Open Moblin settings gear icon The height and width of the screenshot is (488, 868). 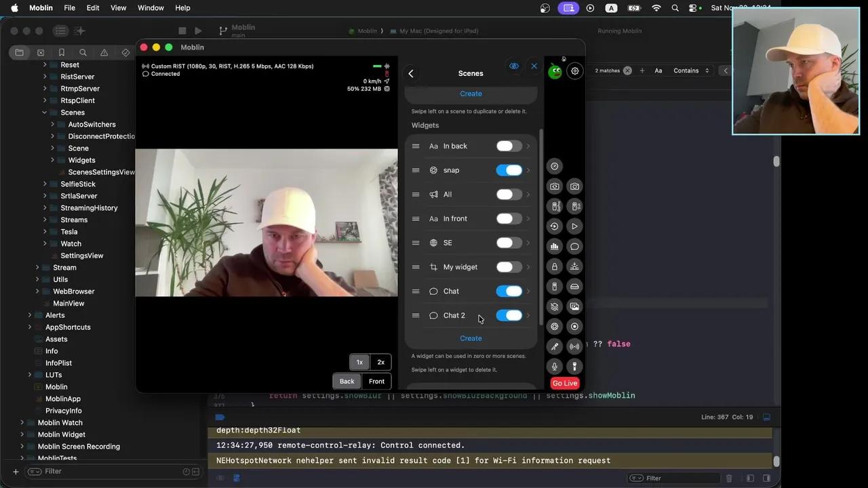coord(575,70)
